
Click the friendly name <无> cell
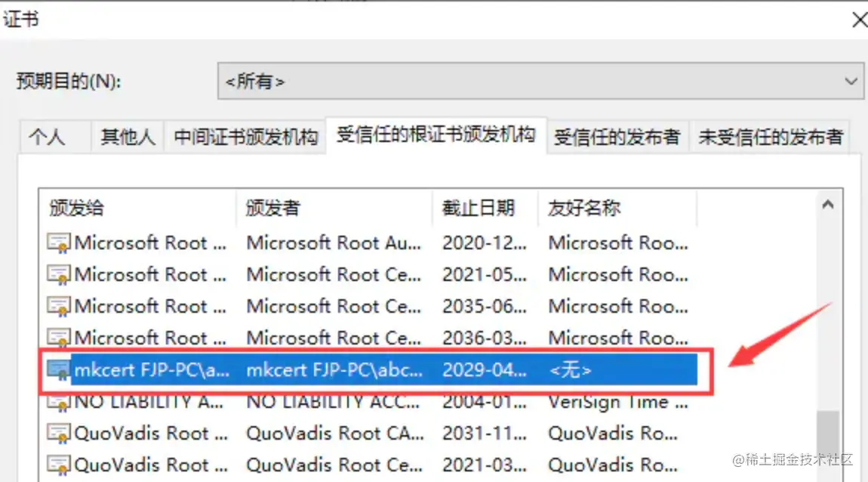(x=570, y=369)
